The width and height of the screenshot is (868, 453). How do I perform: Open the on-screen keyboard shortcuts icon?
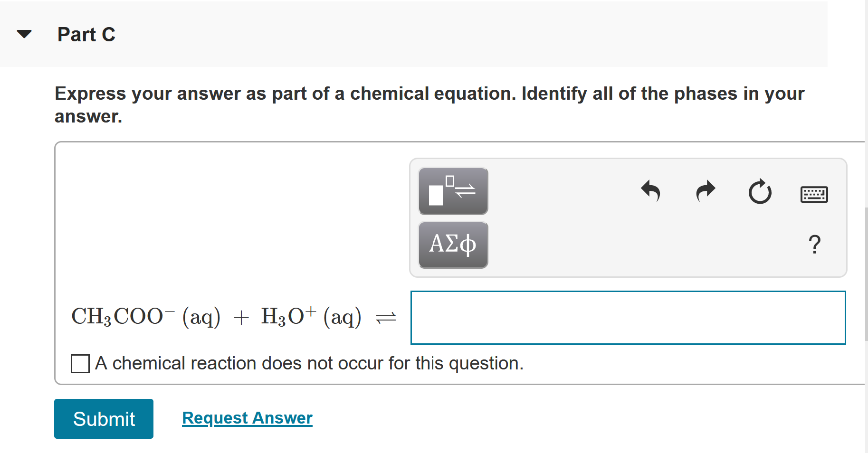pos(814,194)
